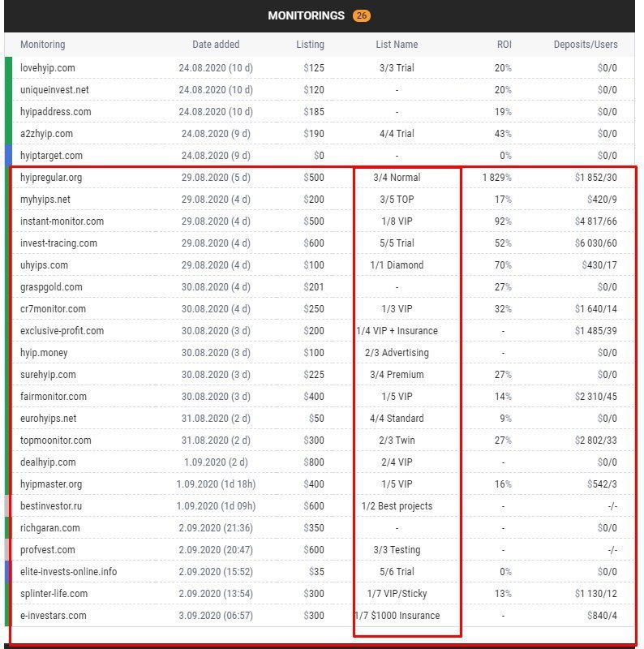Select the 2/3 Advertising list name
Image resolution: width=644 pixels, height=649 pixels.
click(x=397, y=353)
